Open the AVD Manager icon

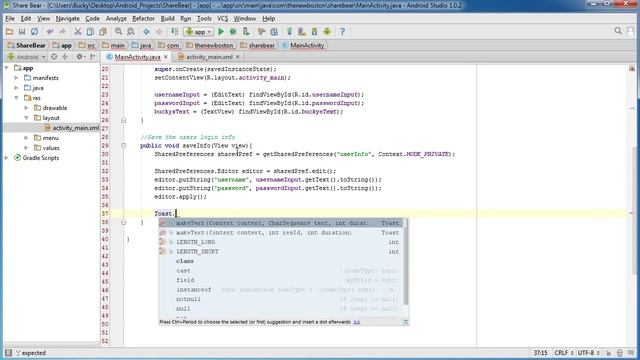[302, 31]
